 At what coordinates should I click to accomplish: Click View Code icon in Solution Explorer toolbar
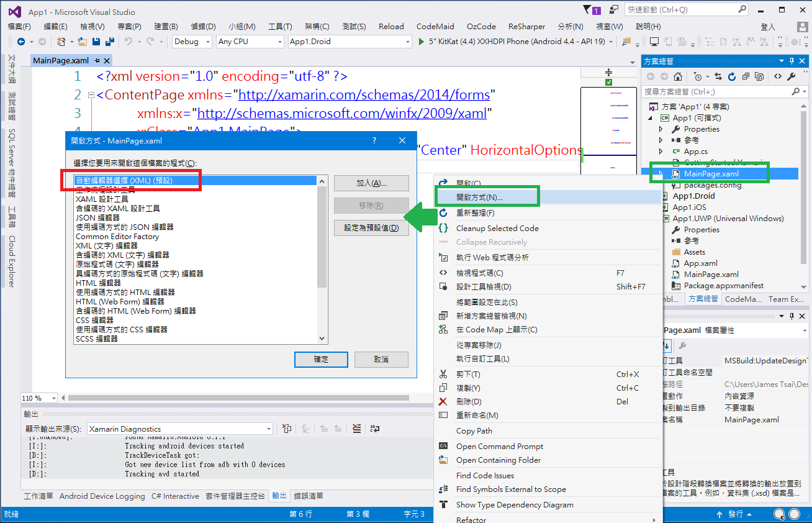777,76
